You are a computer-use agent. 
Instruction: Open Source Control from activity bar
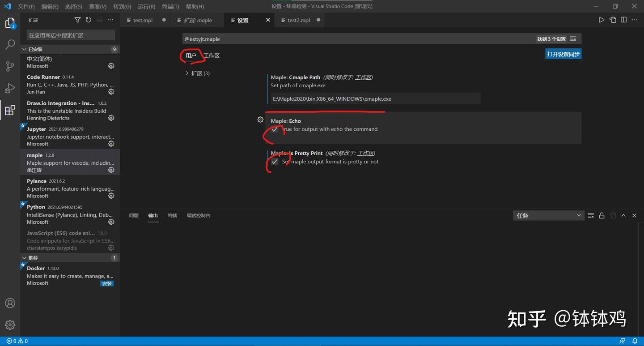click(x=10, y=66)
